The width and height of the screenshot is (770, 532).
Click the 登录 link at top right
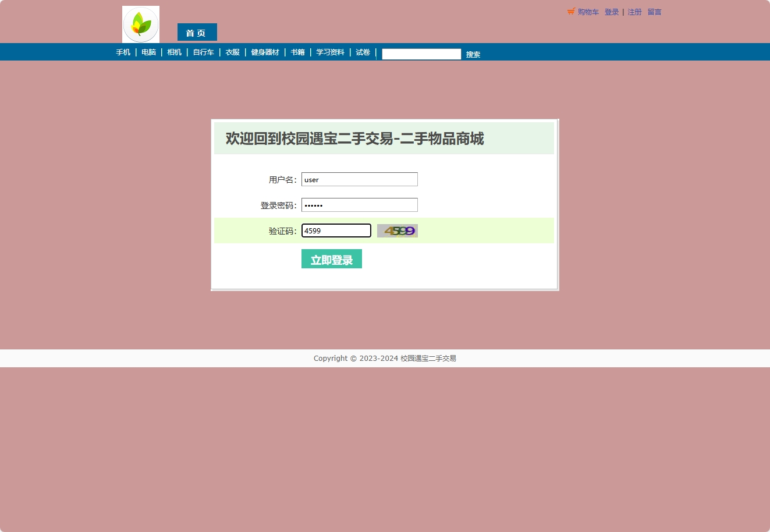pyautogui.click(x=612, y=12)
